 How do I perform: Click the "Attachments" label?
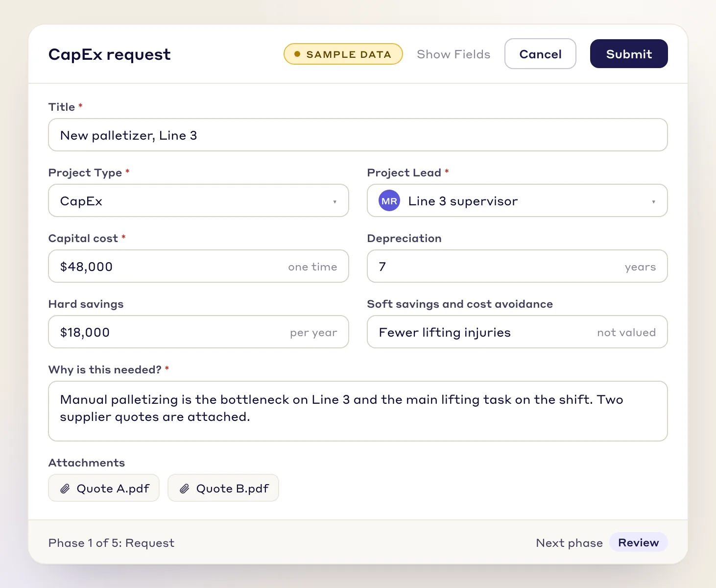coord(87,463)
